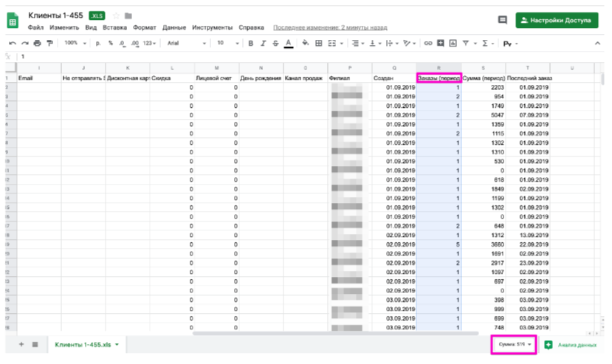Open the comments history icon
Viewport: 612px width, 364px height.
point(503,20)
